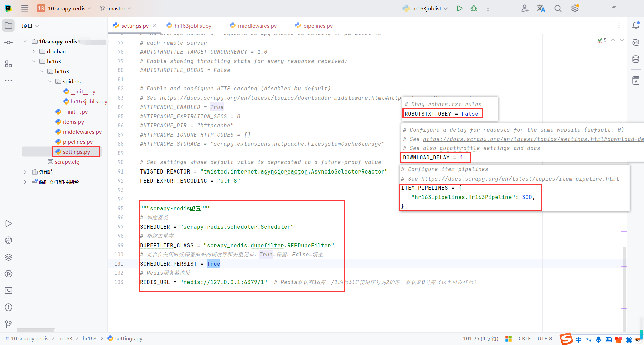
Task: Start debugging hr163joblist
Action: pos(474,8)
